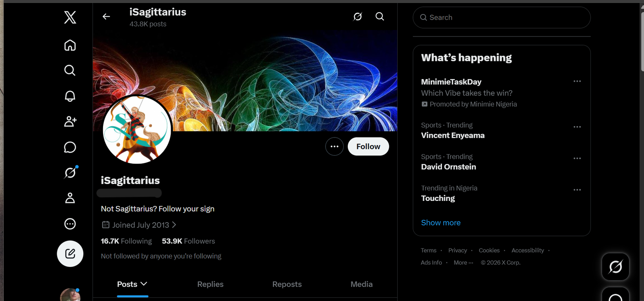
Task: Click the iSagittarius display name heading
Action: [x=130, y=180]
